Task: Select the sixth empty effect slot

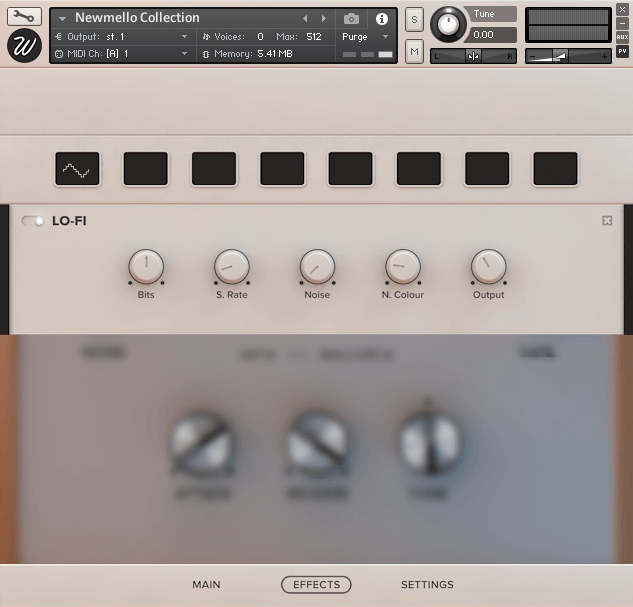Action: pyautogui.click(x=419, y=169)
